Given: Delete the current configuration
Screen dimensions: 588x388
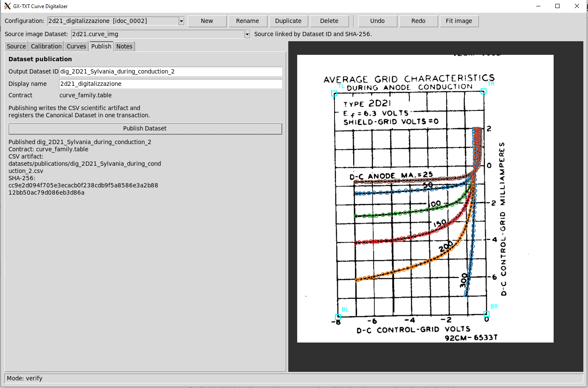Looking at the screenshot, I should click(329, 21).
